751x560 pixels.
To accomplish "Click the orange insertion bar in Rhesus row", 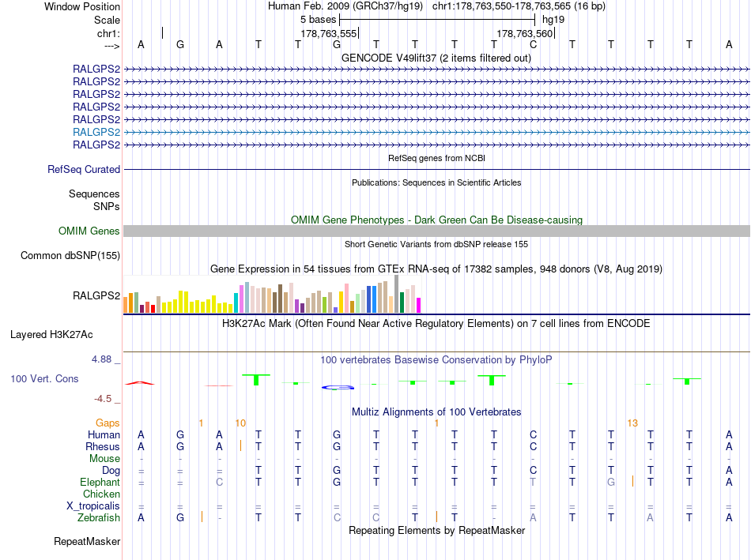I will [240, 446].
